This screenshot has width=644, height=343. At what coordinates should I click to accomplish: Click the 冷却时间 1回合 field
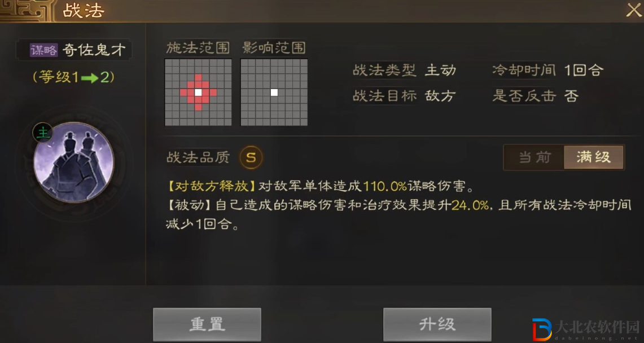click(x=547, y=71)
